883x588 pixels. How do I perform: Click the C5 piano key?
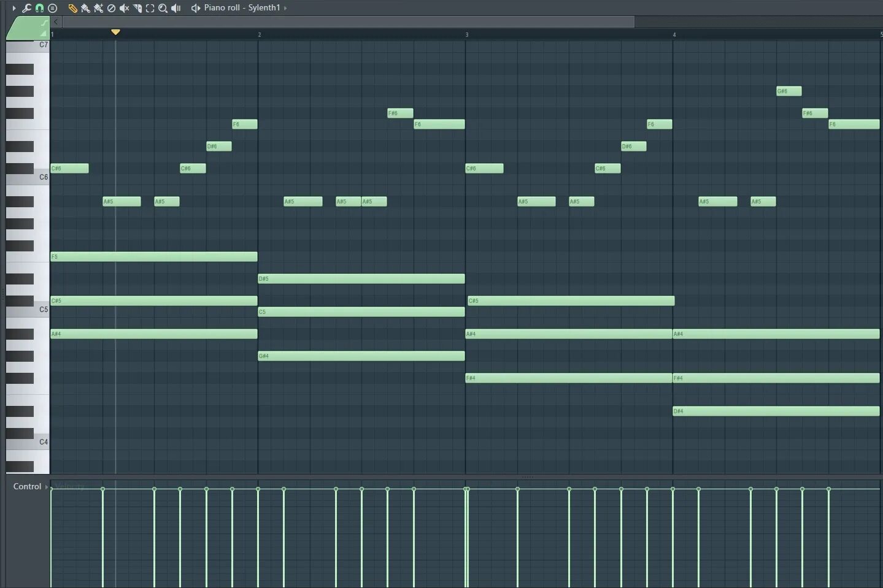28,310
